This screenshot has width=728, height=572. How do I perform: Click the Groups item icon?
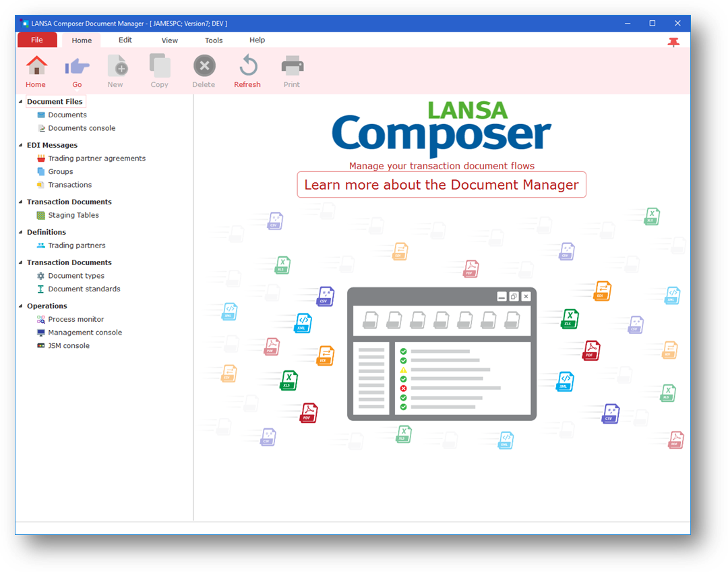tap(41, 171)
